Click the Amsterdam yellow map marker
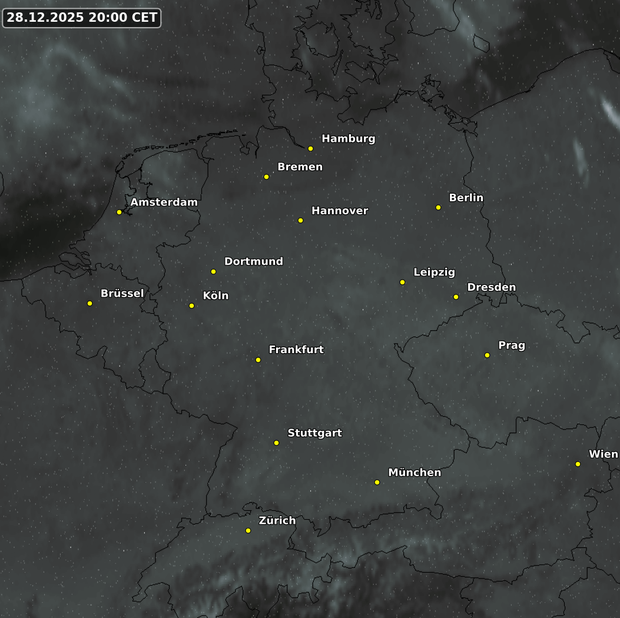The height and width of the screenshot is (618, 620). [x=119, y=212]
